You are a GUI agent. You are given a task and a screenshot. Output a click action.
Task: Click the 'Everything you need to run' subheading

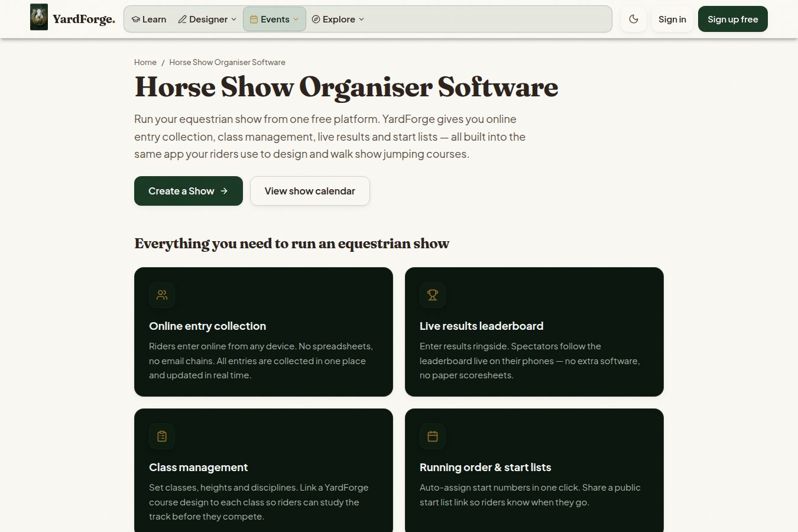coord(291,244)
